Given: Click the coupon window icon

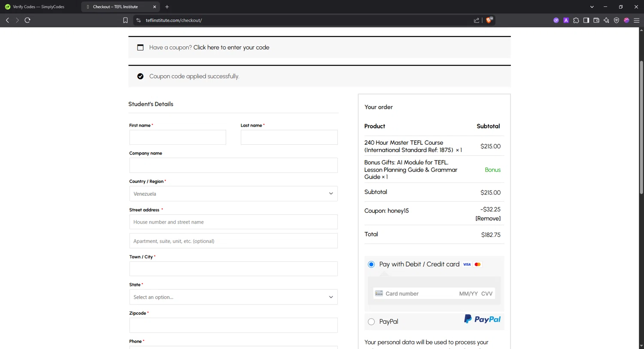Looking at the screenshot, I should [x=140, y=48].
